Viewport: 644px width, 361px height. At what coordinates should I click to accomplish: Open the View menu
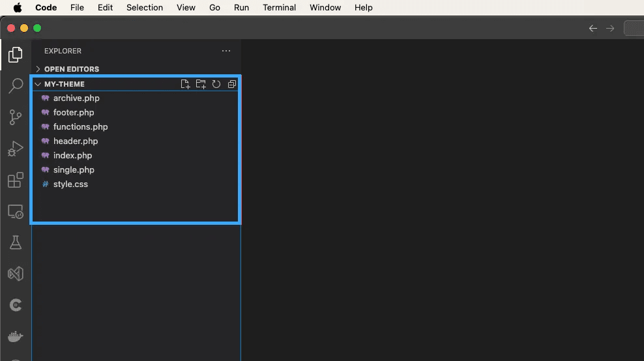[x=186, y=7]
